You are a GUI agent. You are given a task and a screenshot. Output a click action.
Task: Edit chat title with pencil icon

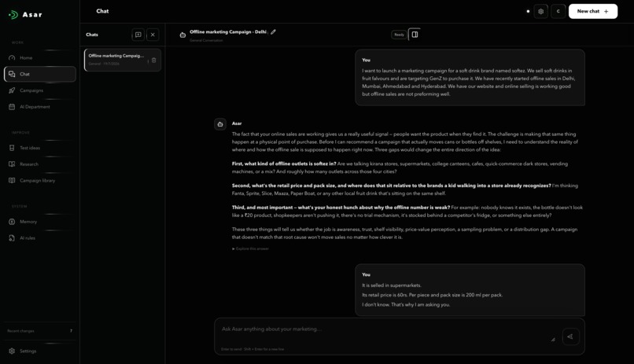click(273, 32)
